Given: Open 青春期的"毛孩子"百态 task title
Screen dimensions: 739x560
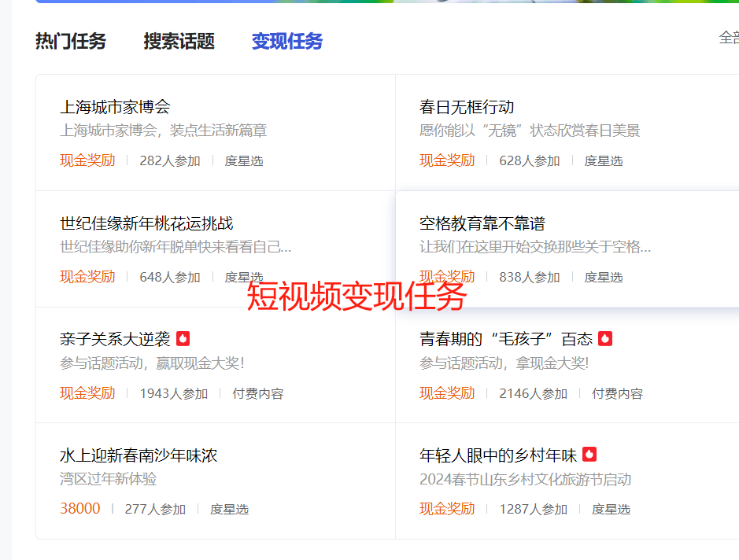Looking at the screenshot, I should pyautogui.click(x=506, y=339).
